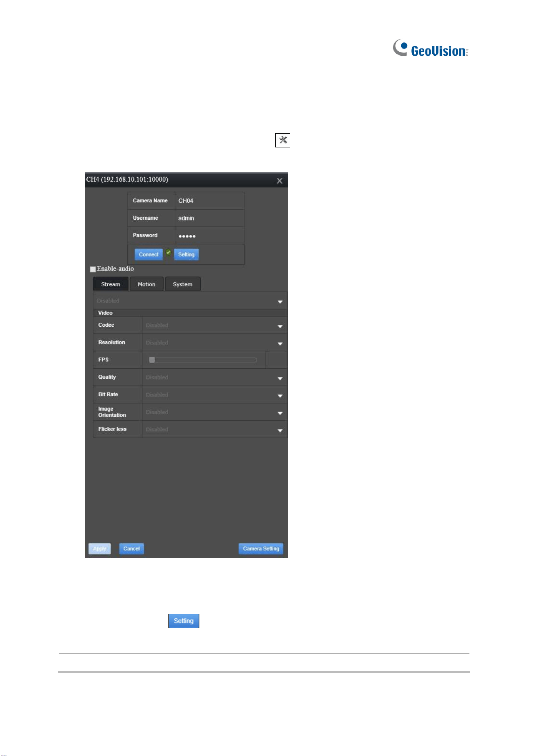The width and height of the screenshot is (534, 756).
Task: Click the FPS slider handle
Action: point(152,360)
